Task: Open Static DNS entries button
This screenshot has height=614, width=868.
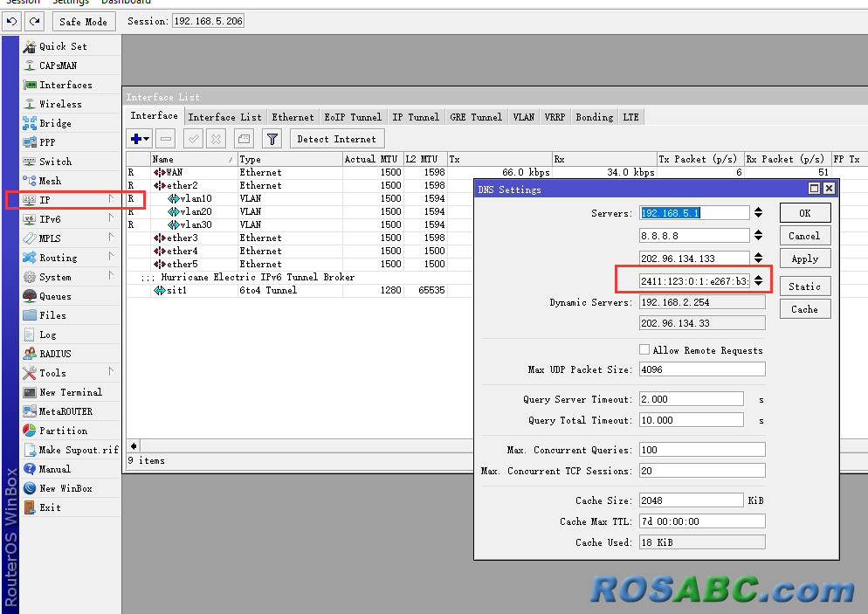Action: 805,286
